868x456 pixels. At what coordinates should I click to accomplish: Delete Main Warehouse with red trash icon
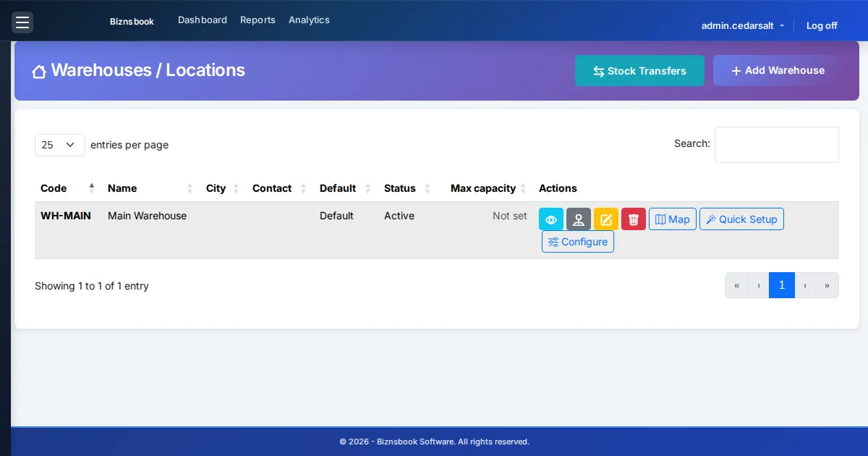click(634, 219)
